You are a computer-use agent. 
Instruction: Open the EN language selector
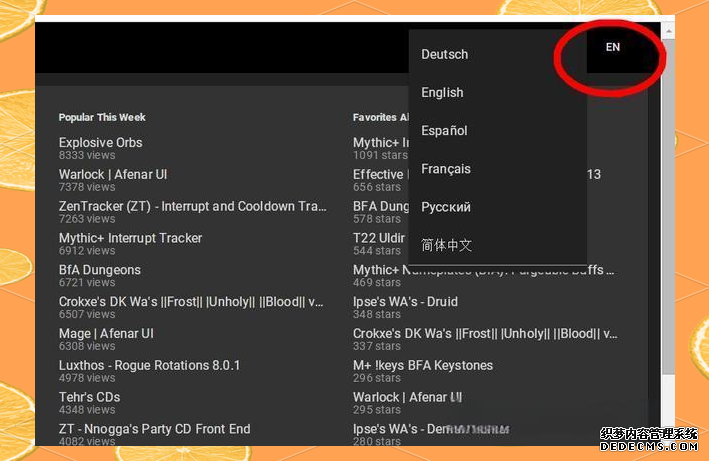(x=612, y=47)
